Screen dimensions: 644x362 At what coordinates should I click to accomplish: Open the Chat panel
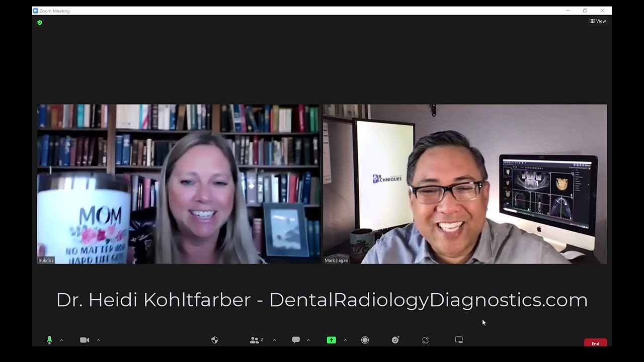pyautogui.click(x=296, y=340)
